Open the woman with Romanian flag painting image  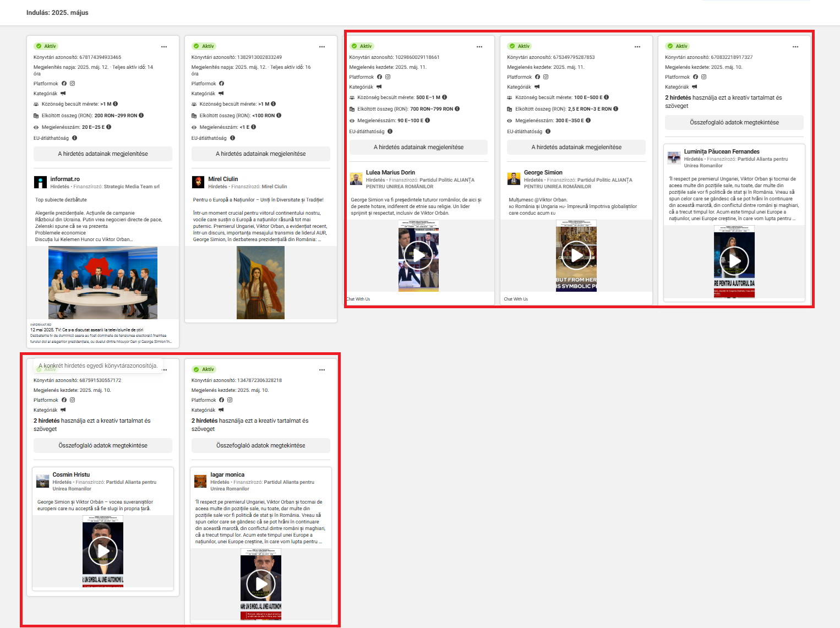261,283
